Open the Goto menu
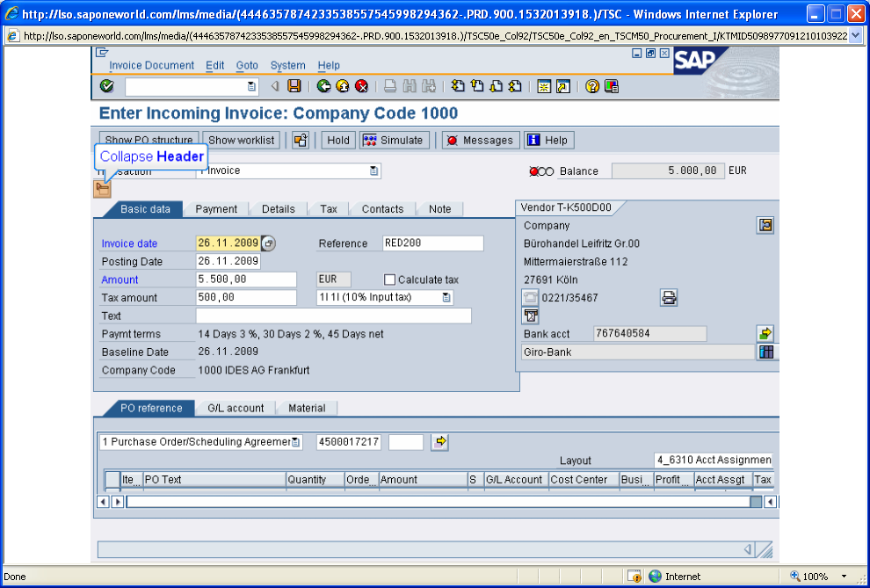Image resolution: width=870 pixels, height=588 pixels. (x=247, y=65)
